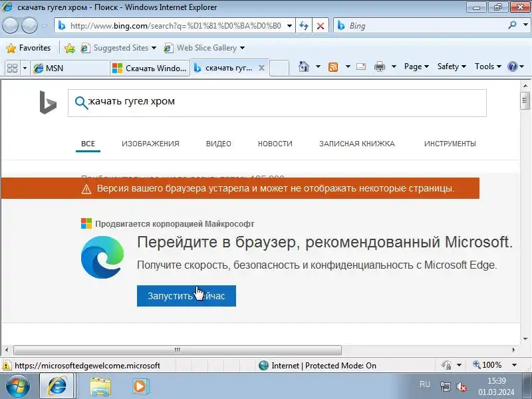
Task: Click the RU language indicator
Action: tap(425, 384)
